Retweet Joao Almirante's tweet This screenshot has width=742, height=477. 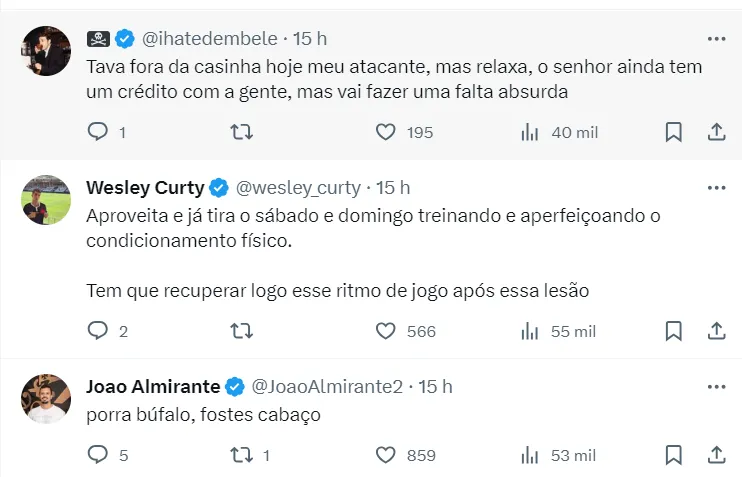tap(242, 455)
